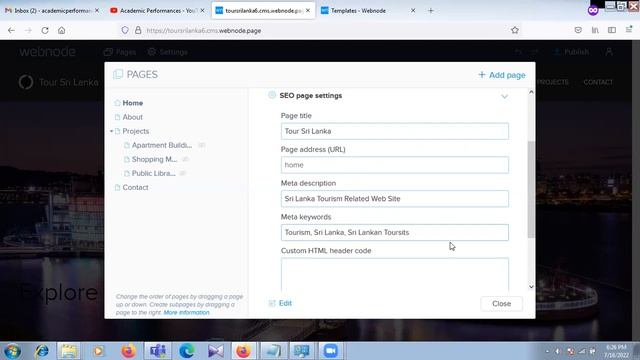Open the browser home page icon

[62, 30]
